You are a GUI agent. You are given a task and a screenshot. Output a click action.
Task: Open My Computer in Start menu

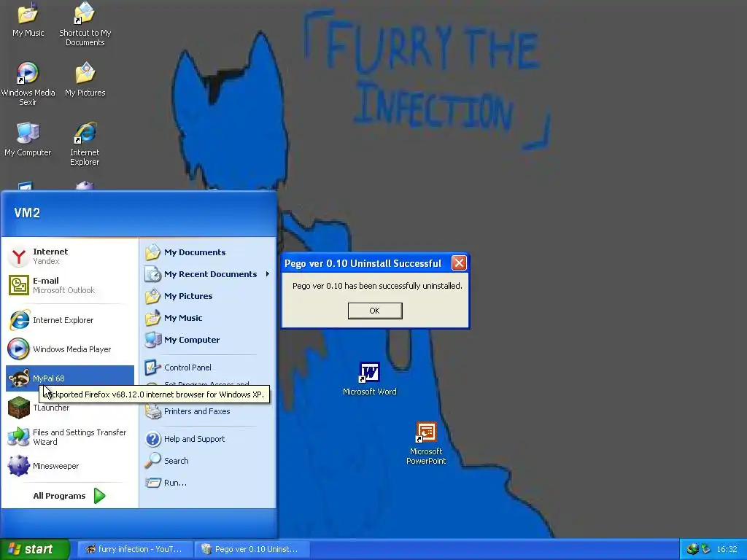208,340
